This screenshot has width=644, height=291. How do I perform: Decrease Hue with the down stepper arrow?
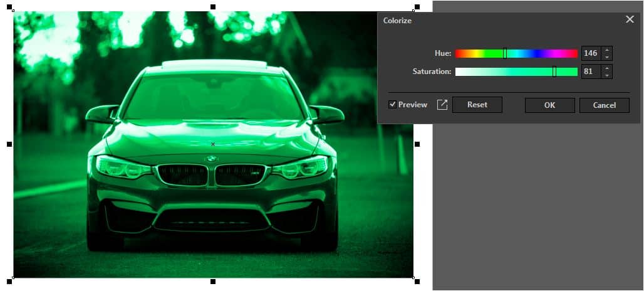point(607,57)
